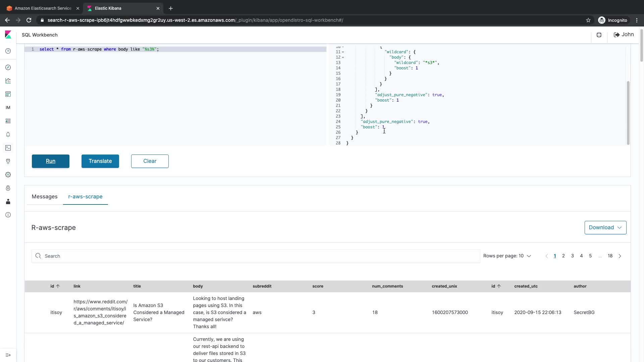Open Discover from the compass icon
The image size is (644, 362).
[8, 67]
